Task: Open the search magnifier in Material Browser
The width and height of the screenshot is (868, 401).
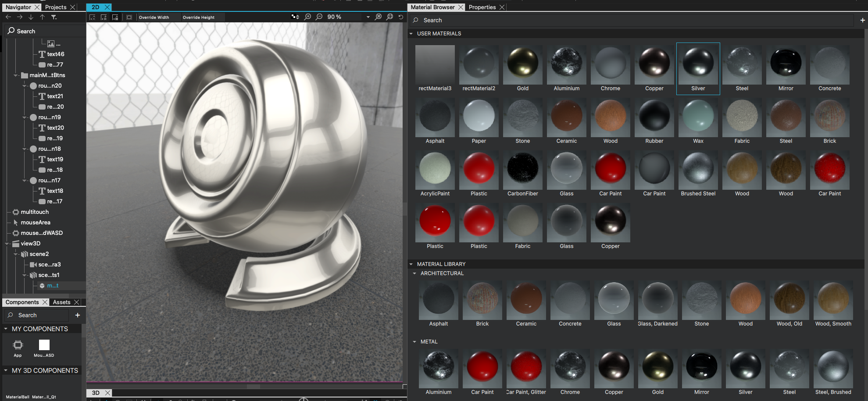Action: point(416,20)
